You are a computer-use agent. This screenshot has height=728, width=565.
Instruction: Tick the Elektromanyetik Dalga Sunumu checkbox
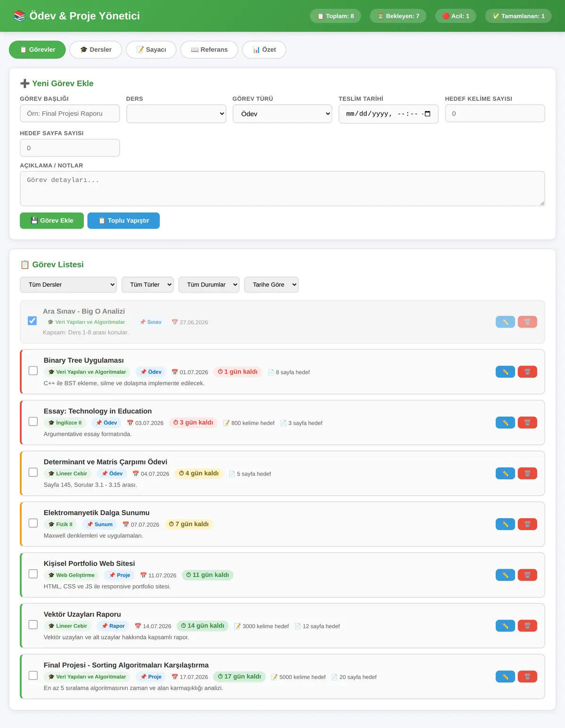[33, 523]
